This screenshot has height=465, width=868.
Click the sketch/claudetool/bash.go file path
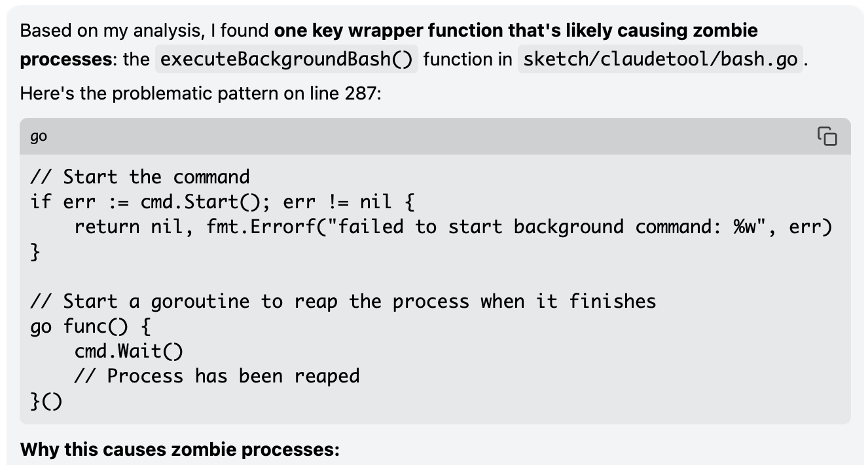click(x=660, y=59)
